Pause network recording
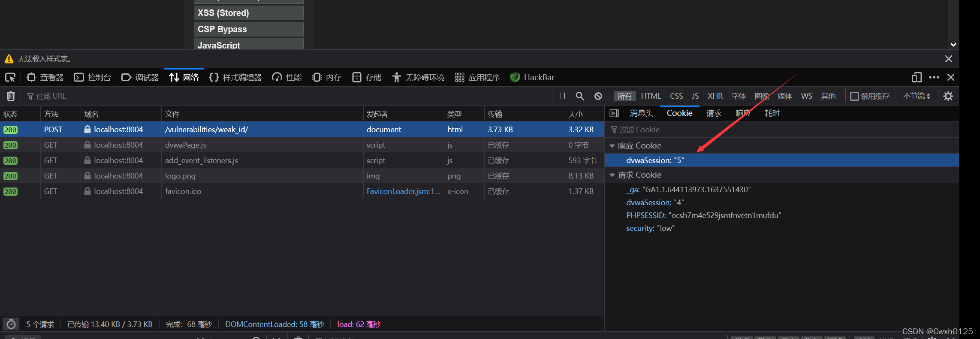 [x=562, y=96]
